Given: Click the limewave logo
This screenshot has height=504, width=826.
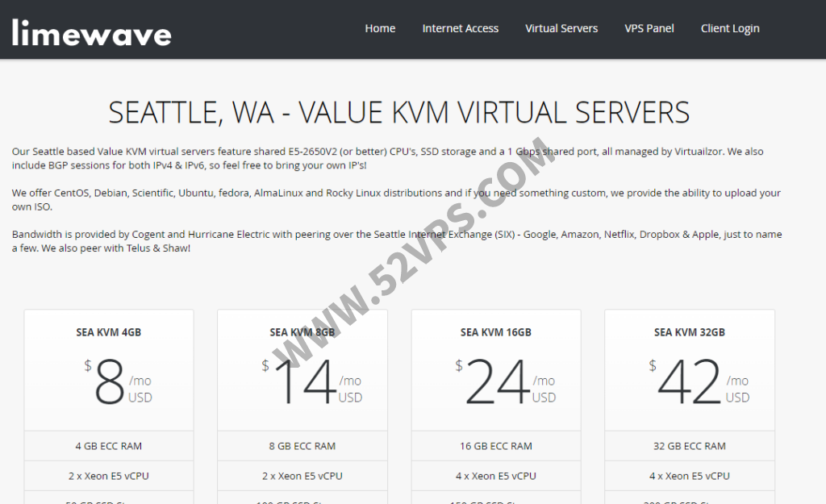Looking at the screenshot, I should (x=92, y=32).
